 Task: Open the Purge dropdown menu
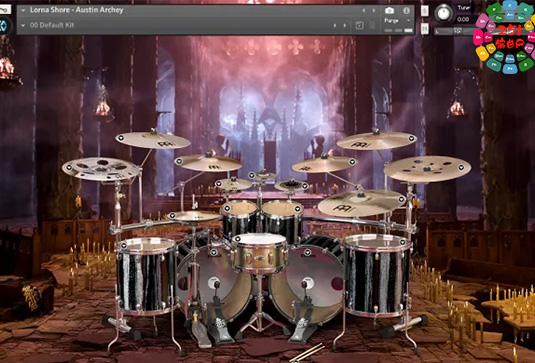pos(397,21)
